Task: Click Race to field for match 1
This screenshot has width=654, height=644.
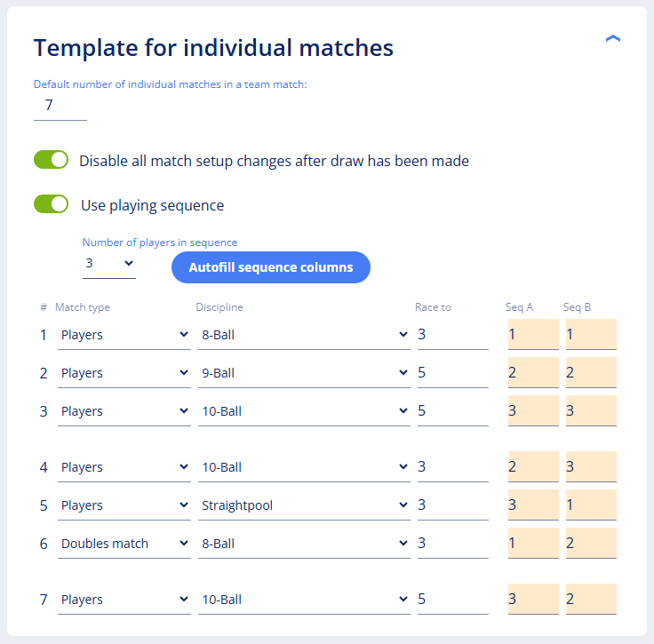Action: 452,336
